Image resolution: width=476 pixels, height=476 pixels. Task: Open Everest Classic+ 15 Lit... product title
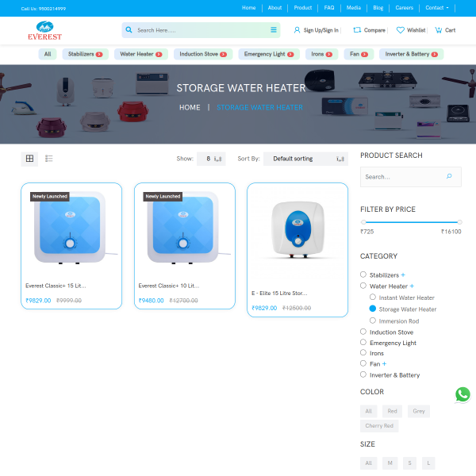[56, 286]
